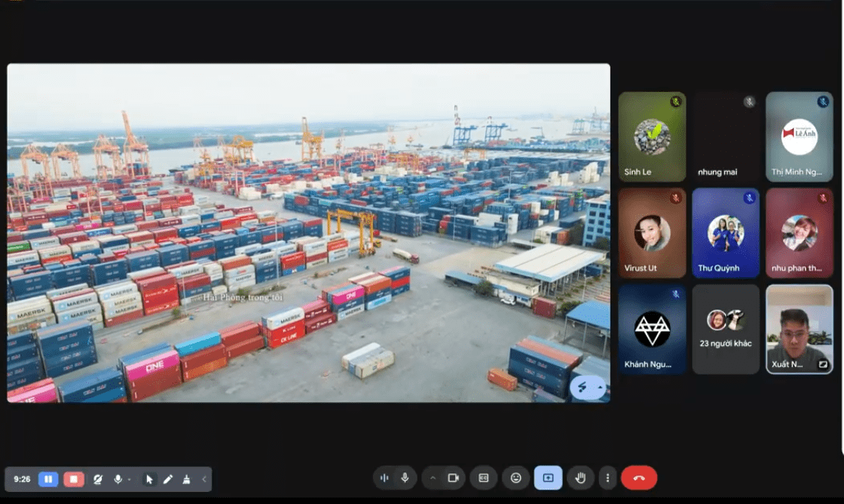Select the cursor pointer tool
The image size is (844, 504).
click(x=149, y=479)
